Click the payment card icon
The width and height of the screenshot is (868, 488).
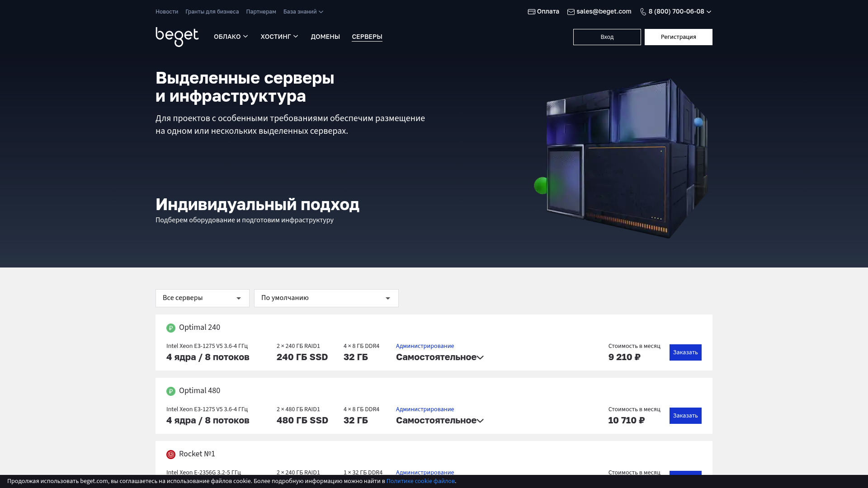click(531, 12)
